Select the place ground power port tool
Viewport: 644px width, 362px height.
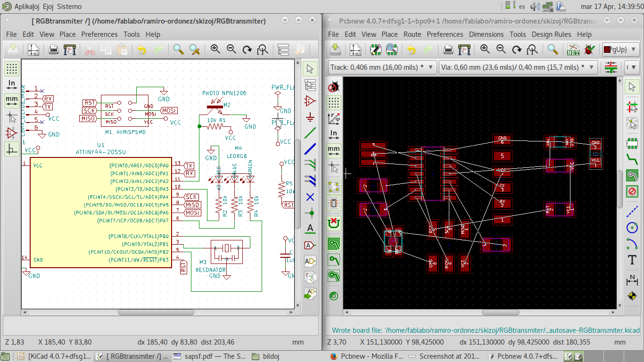[x=310, y=117]
